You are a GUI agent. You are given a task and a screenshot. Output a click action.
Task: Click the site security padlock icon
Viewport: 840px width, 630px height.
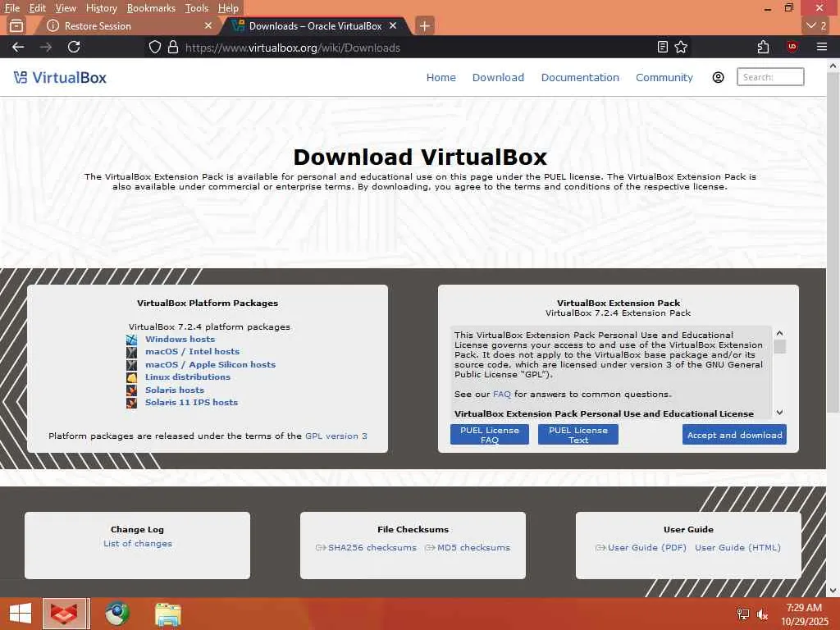pyautogui.click(x=172, y=47)
